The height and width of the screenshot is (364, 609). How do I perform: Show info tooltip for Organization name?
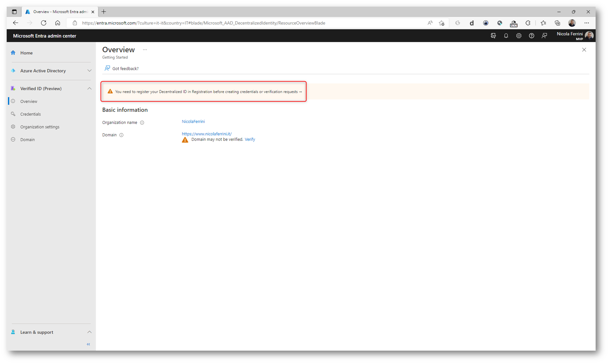tap(142, 122)
